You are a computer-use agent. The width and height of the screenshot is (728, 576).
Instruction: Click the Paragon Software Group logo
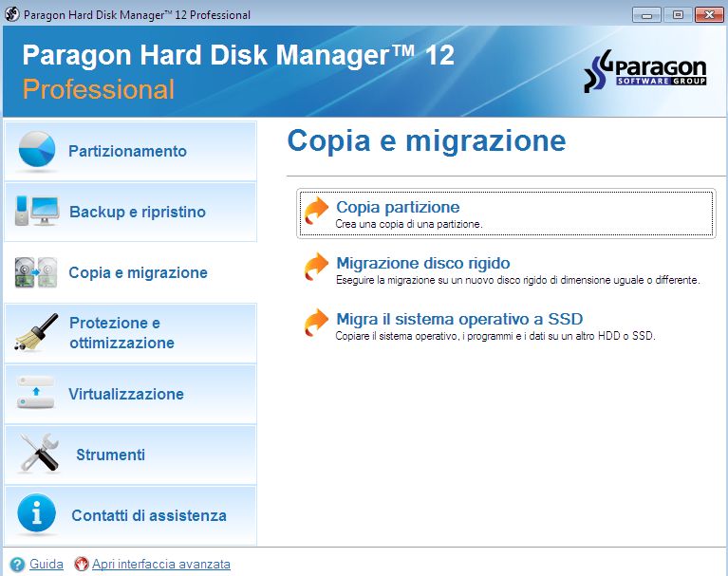(644, 71)
